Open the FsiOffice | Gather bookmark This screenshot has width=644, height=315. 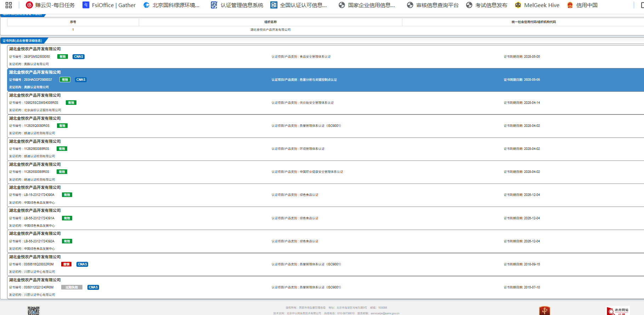point(109,5)
